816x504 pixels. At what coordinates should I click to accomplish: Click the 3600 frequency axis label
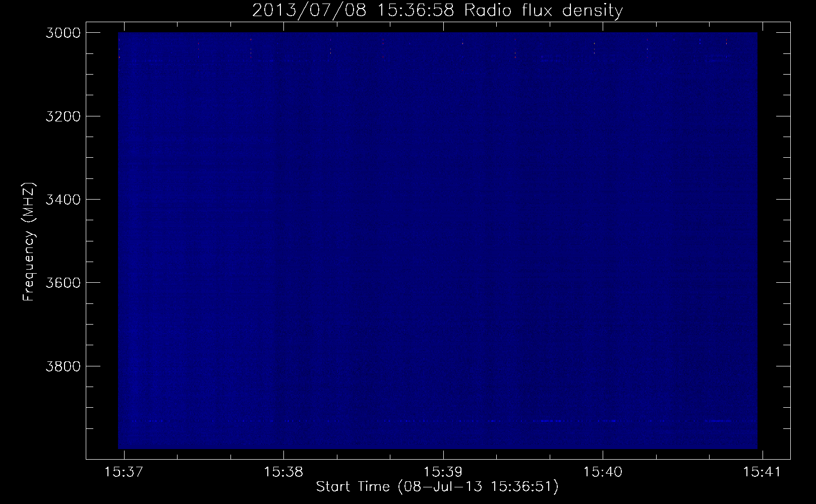point(62,282)
